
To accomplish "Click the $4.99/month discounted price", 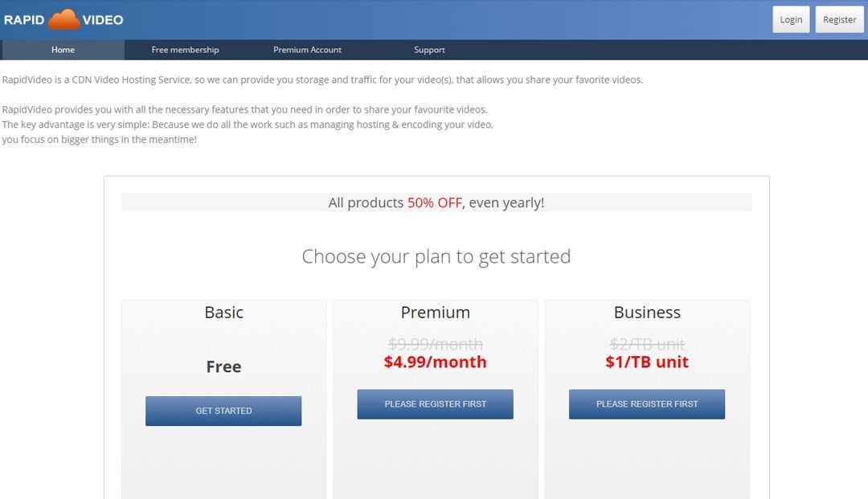I will click(435, 362).
